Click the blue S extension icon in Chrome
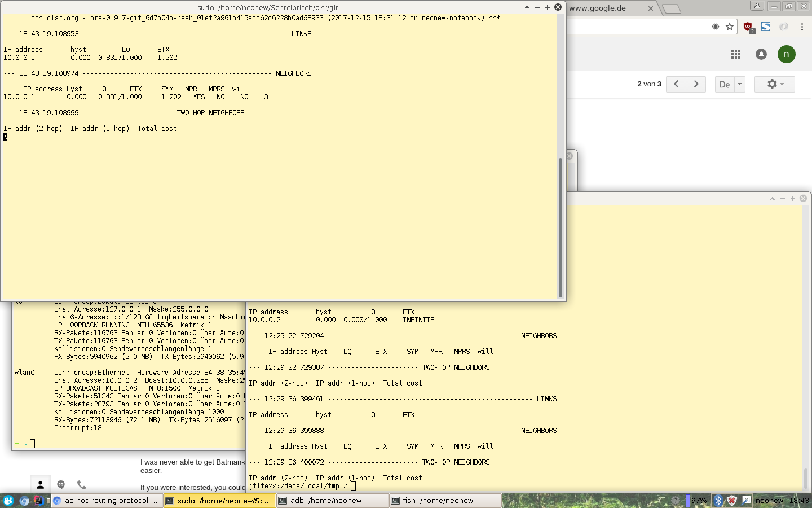 click(766, 27)
